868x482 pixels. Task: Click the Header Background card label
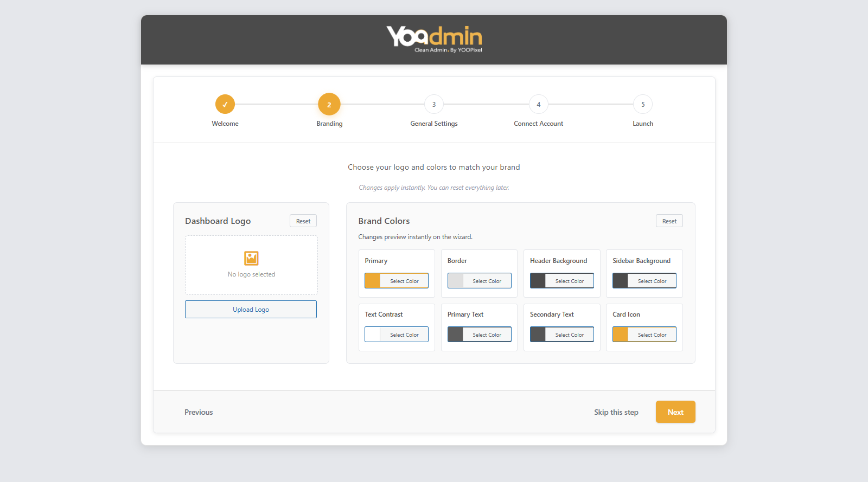click(x=558, y=261)
